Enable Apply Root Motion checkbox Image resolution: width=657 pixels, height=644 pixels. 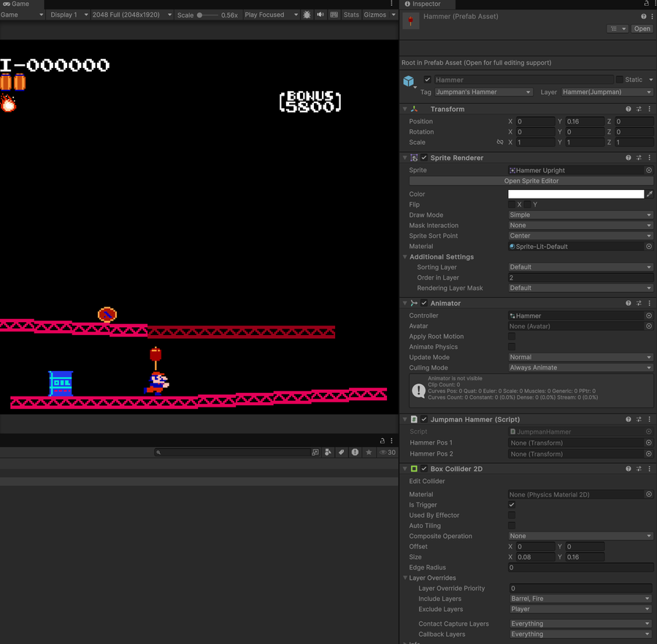[512, 337]
